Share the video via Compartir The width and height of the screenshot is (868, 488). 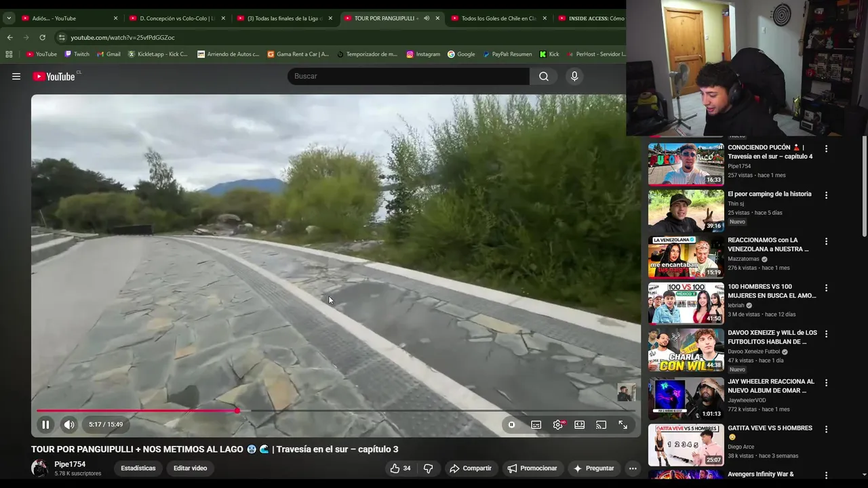(471, 468)
